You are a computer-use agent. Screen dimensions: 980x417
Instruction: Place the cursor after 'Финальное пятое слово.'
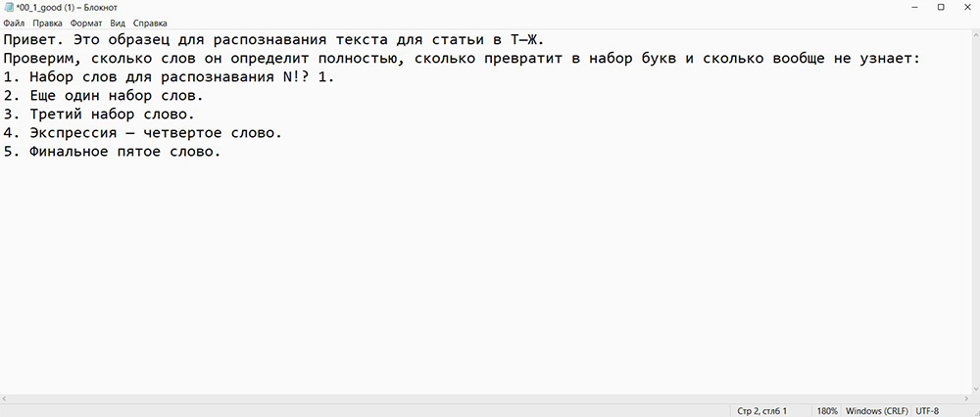221,152
